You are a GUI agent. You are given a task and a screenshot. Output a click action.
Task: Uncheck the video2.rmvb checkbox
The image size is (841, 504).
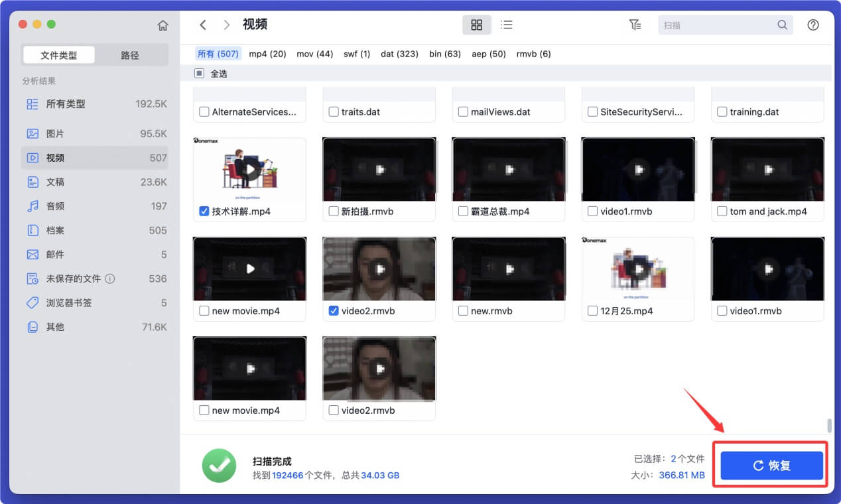pos(333,310)
